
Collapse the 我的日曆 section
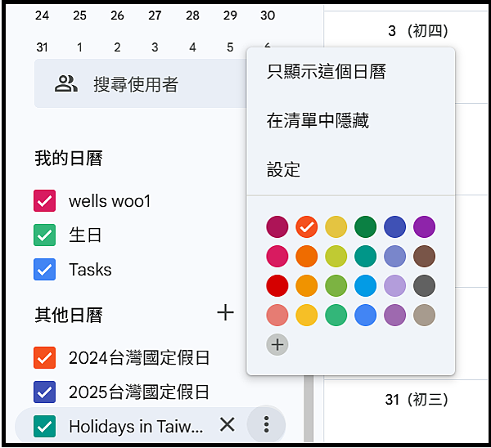[69, 158]
